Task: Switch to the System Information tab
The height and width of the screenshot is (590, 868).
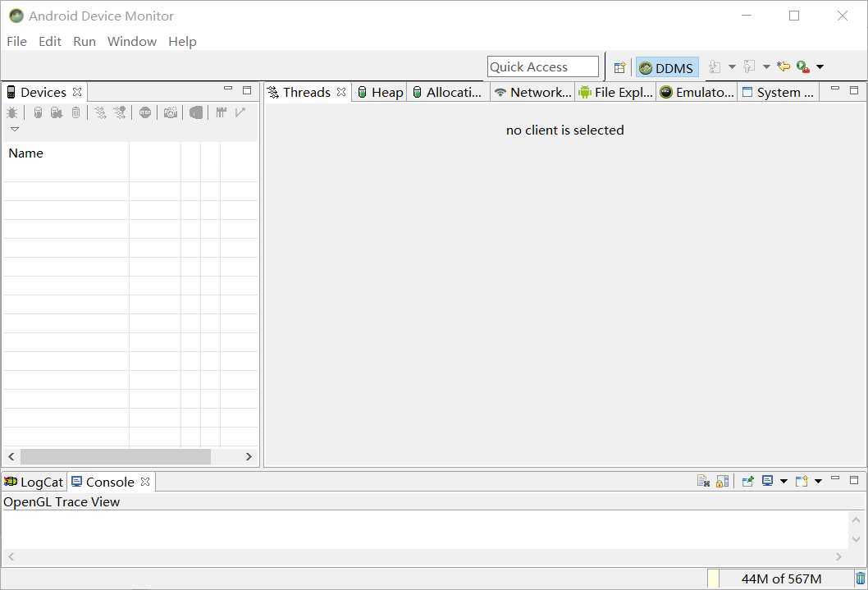Action: (x=778, y=93)
